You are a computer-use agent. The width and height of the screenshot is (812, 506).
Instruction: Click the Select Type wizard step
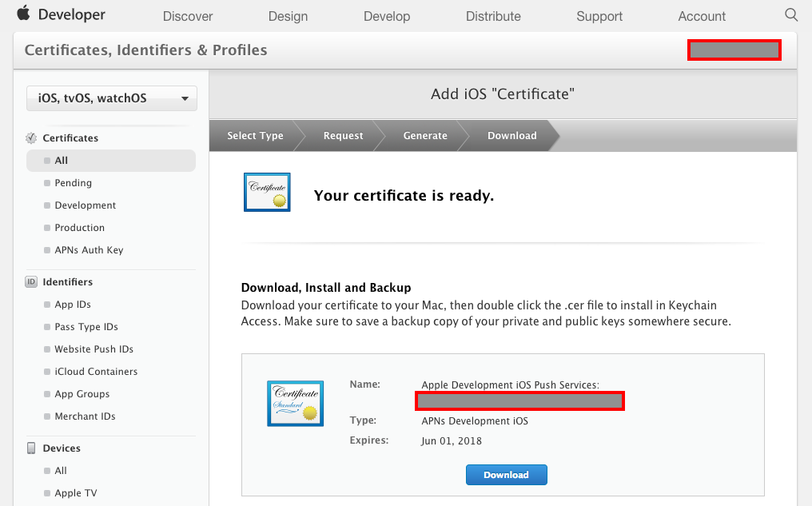(255, 136)
